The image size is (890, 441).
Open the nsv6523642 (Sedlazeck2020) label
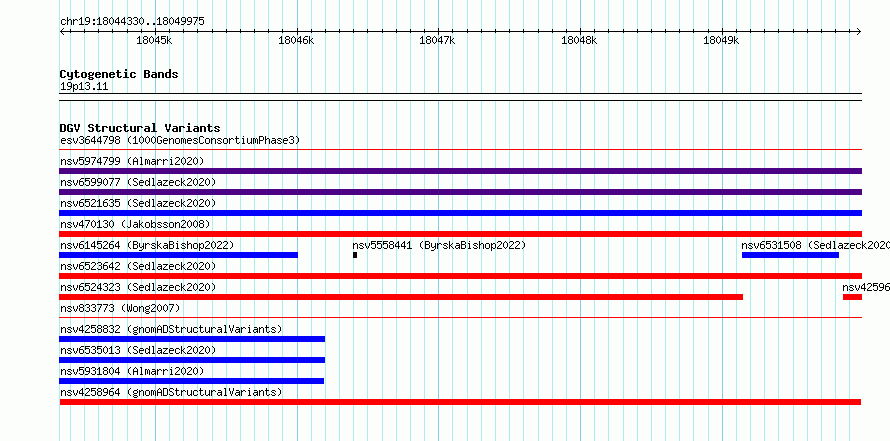tap(138, 266)
